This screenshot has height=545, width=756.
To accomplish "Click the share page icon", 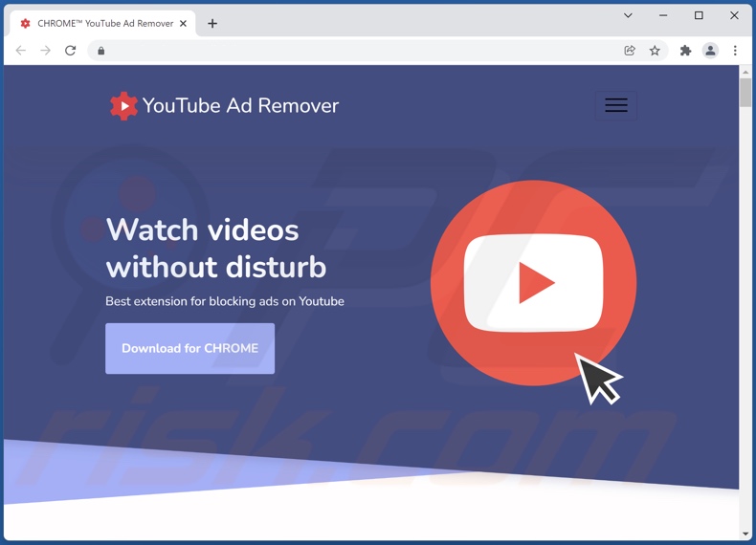I will 630,51.
